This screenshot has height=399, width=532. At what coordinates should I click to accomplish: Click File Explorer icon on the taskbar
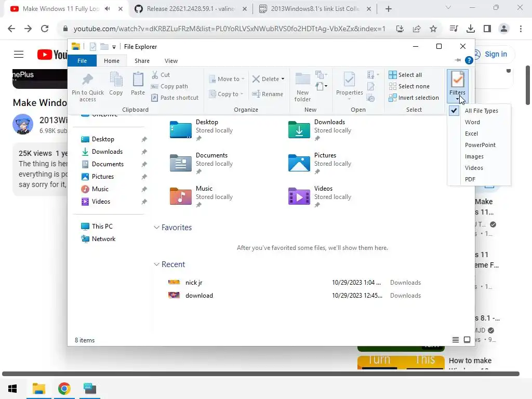tap(39, 389)
